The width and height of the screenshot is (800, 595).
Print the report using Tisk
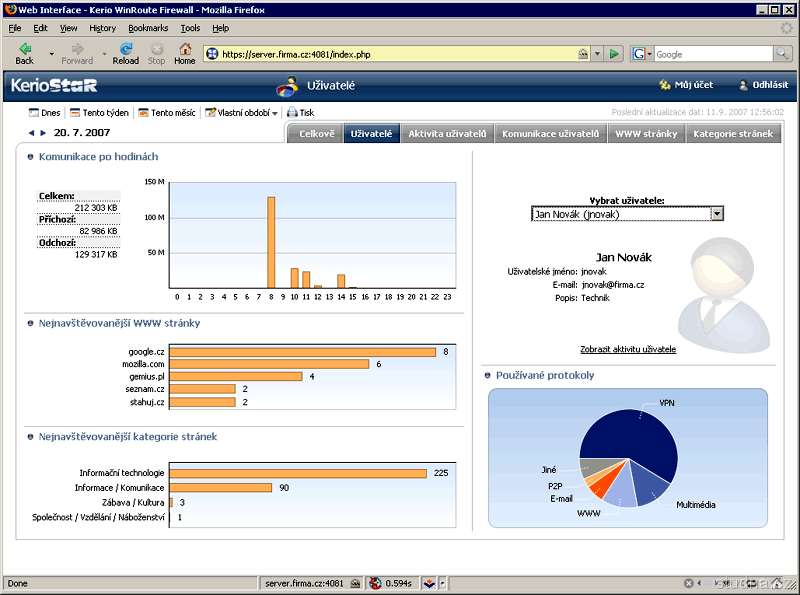pos(300,113)
